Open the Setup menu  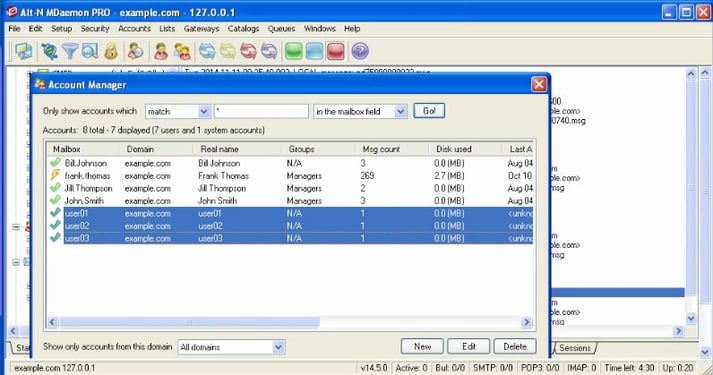(x=61, y=29)
